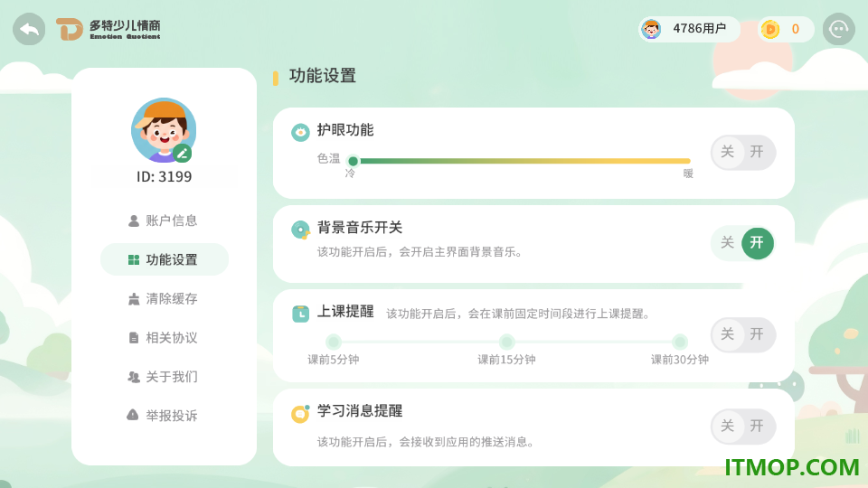The height and width of the screenshot is (488, 868).
Task: Select the 课前30分钟 reminder point
Action: 680,342
